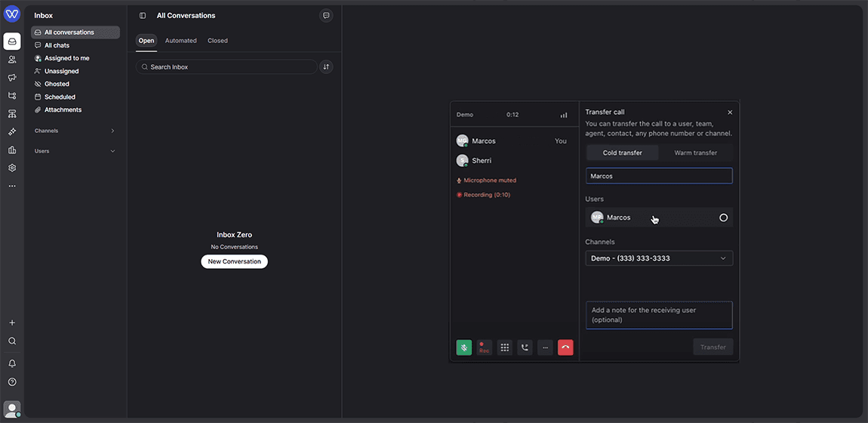Viewport: 868px width, 423px height.
Task: Click the New Conversation button
Action: 234,261
